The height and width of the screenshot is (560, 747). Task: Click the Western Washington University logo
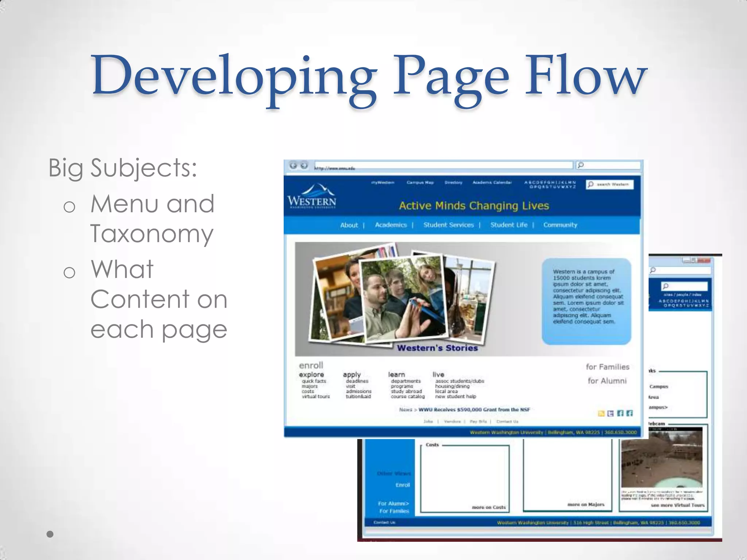(x=311, y=196)
